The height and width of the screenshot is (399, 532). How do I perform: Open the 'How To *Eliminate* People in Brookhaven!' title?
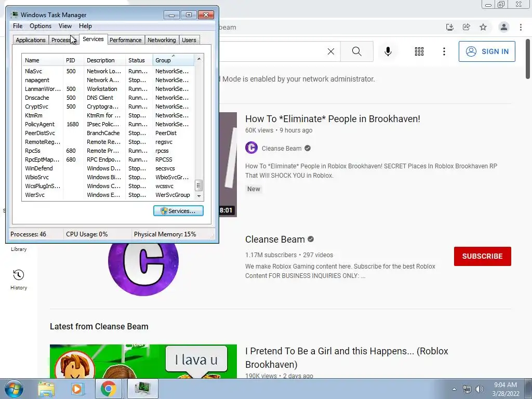click(332, 119)
